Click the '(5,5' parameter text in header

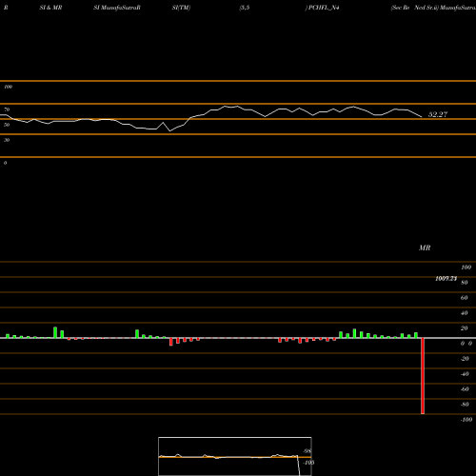click(x=245, y=8)
